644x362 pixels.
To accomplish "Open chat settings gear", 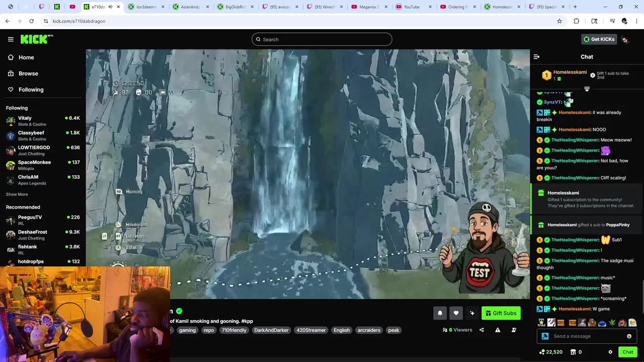I will pos(610,352).
